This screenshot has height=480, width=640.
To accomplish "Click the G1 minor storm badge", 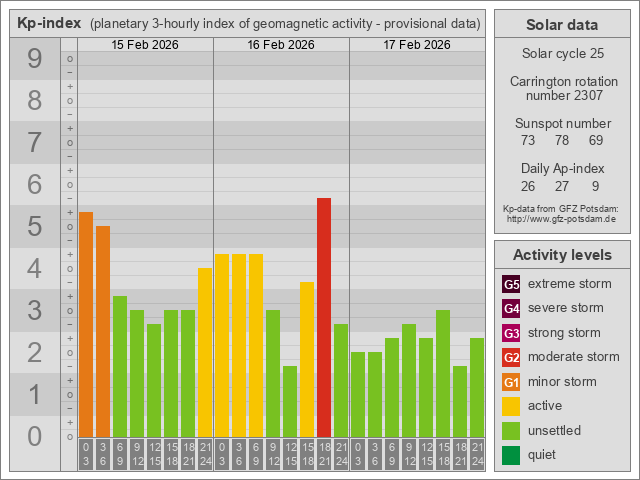I will tap(511, 382).
